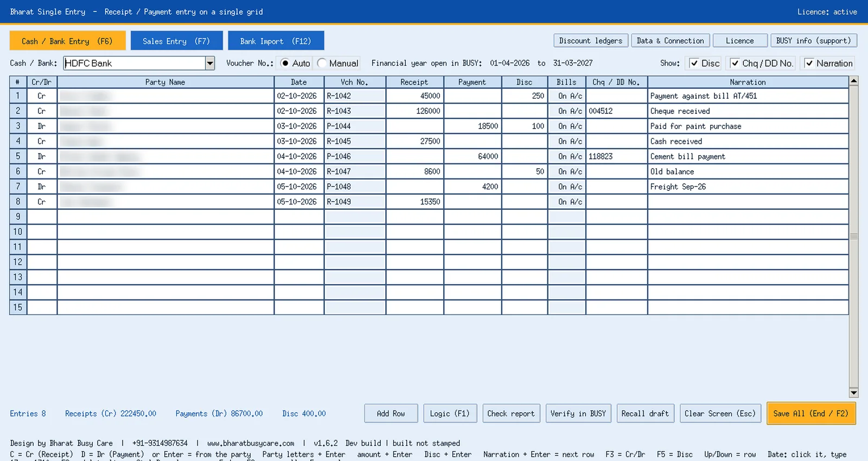
Task: Switch to Cash / Bank Entry (F6) tab
Action: tap(67, 41)
